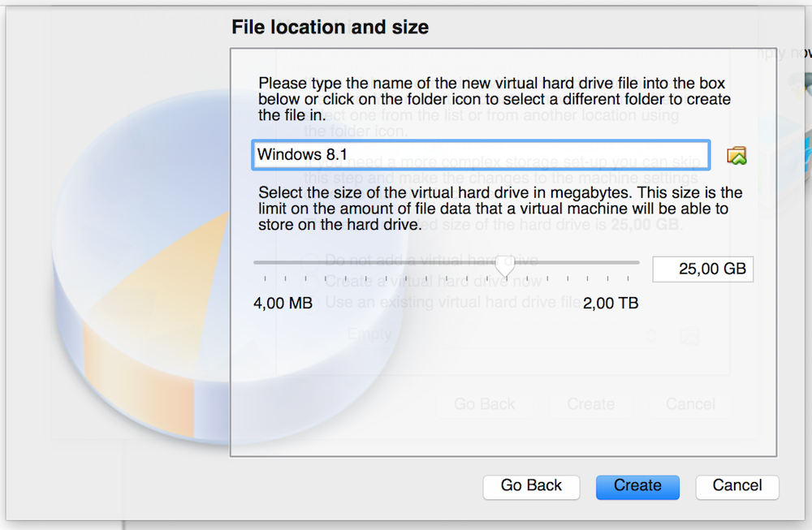Cancel the virtual hard drive dialog
The width and height of the screenshot is (812, 530).
[x=737, y=486]
